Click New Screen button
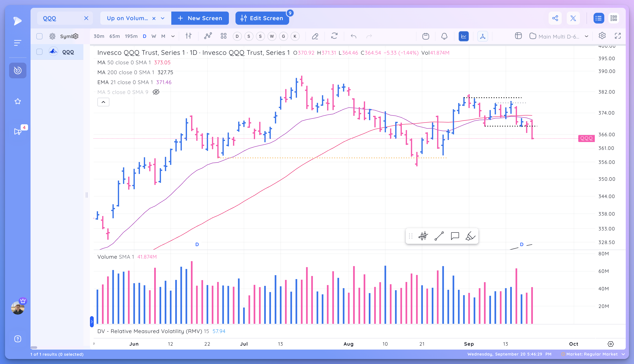The image size is (634, 364). pyautogui.click(x=200, y=18)
